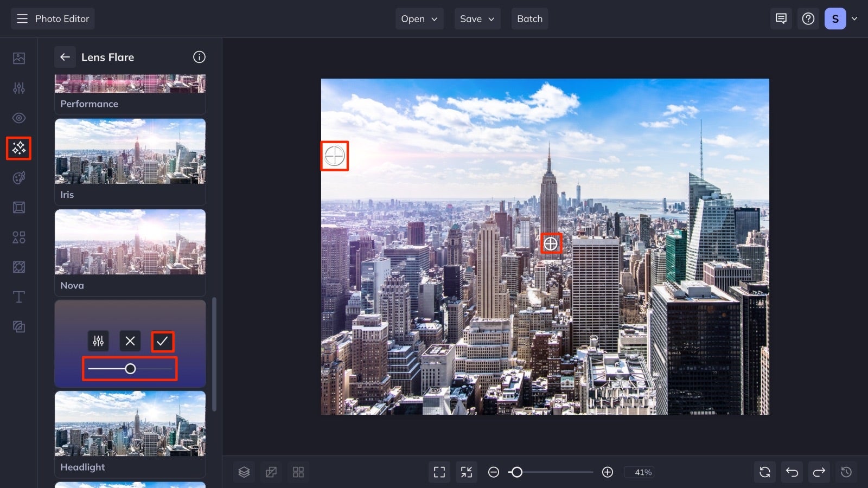Viewport: 868px width, 488px height.
Task: Toggle before/after comparison view
Action: [x=271, y=472]
